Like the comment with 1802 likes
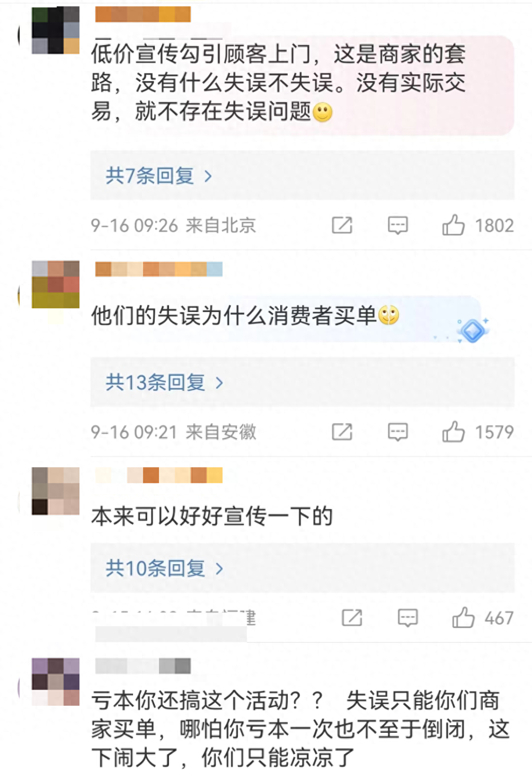 click(453, 225)
